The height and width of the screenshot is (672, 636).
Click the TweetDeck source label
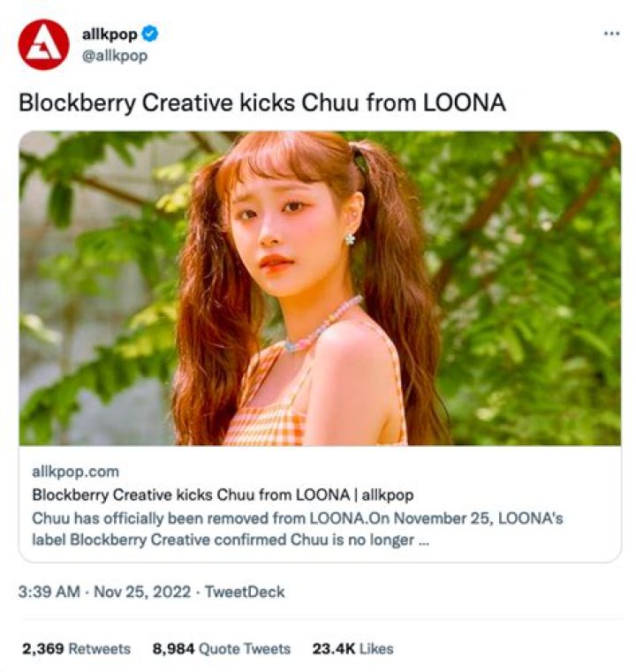(x=245, y=592)
